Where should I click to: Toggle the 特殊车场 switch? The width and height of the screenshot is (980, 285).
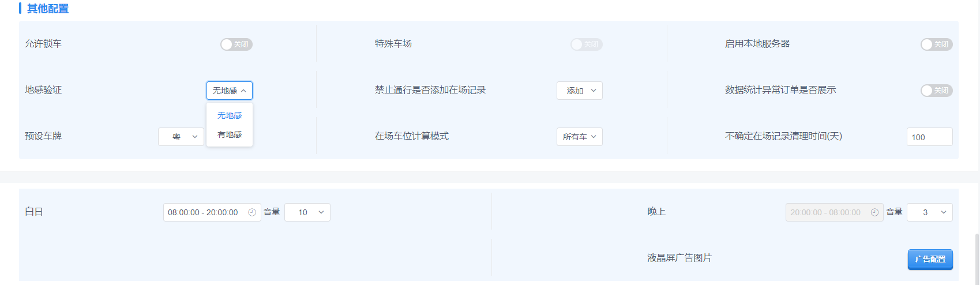tap(587, 44)
